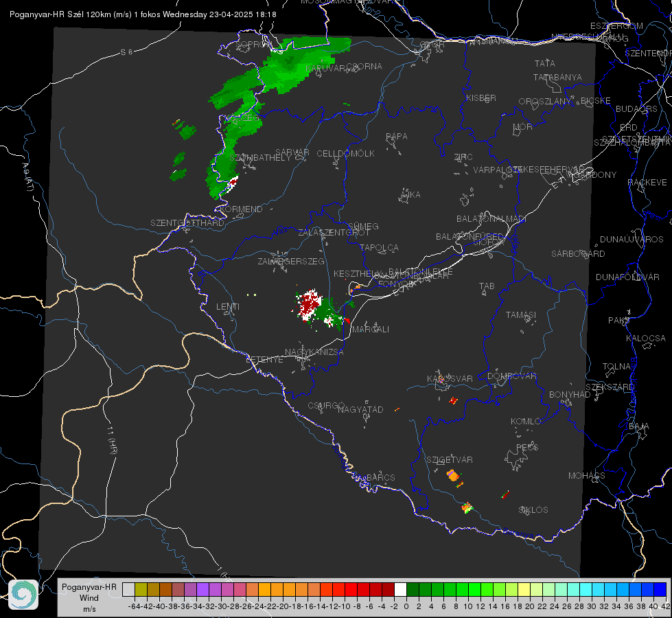The width and height of the screenshot is (672, 618).
Task: Pick the violet swatch between -34 and -32
Action: coord(202,589)
